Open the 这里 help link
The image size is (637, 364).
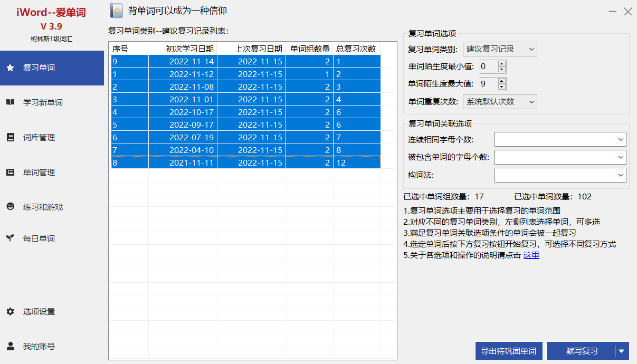click(x=531, y=255)
